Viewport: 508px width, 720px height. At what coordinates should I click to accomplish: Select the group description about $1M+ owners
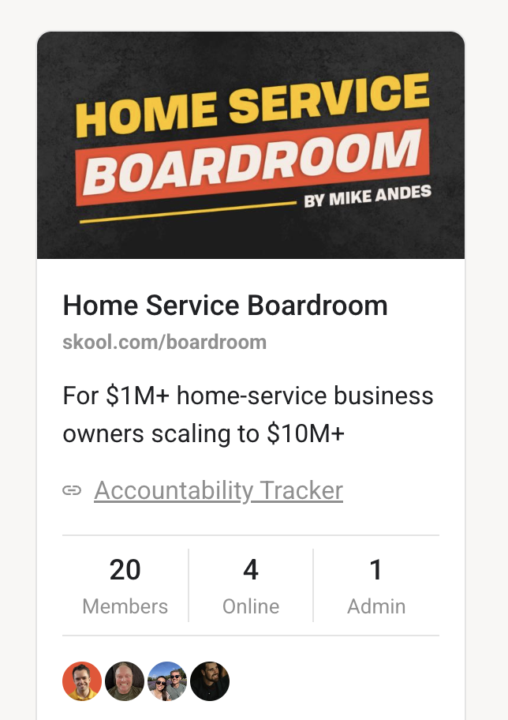[248, 415]
